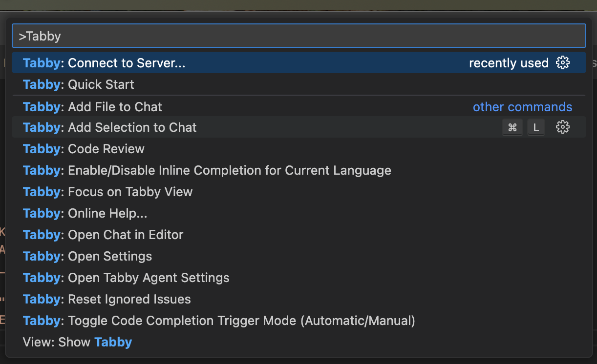Click the ⌘ key badge on Add Selection row
Screen dimensions: 597x364
(x=512, y=127)
